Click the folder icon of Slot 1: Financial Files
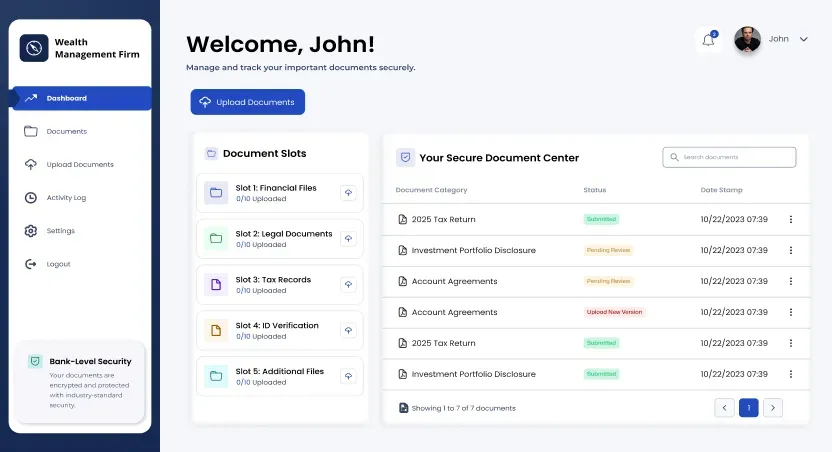Viewport: 832px width, 452px height. 216,193
